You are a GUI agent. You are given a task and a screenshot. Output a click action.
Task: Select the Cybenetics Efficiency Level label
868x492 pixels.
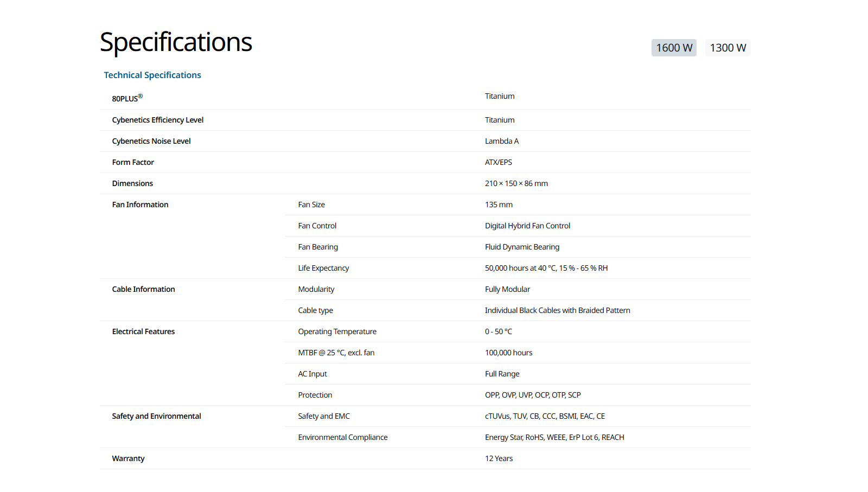click(x=158, y=120)
